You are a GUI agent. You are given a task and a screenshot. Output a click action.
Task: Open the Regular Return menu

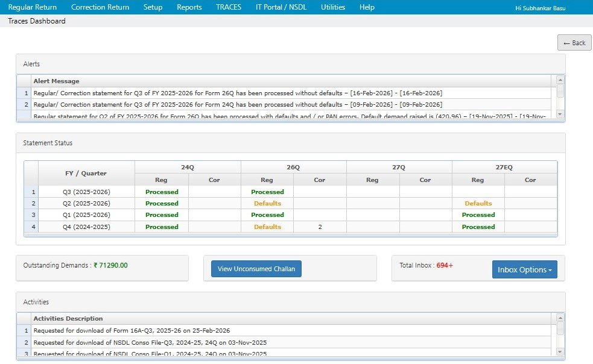pyautogui.click(x=32, y=7)
